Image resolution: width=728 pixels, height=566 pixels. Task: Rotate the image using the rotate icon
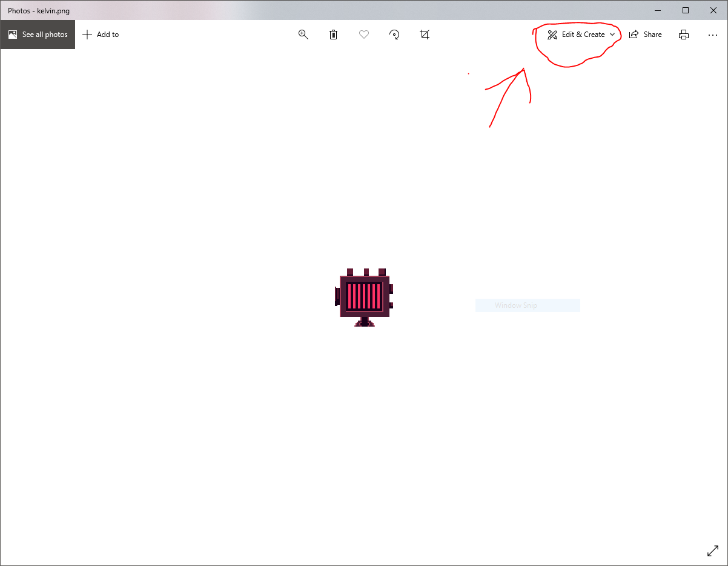pos(394,35)
